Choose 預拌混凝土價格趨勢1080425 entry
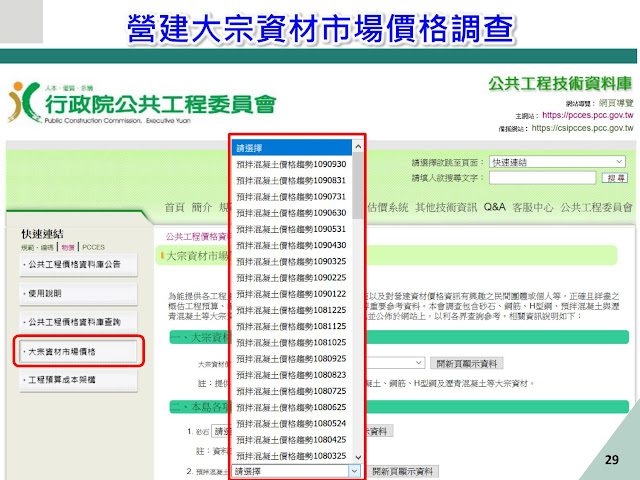 (291, 440)
